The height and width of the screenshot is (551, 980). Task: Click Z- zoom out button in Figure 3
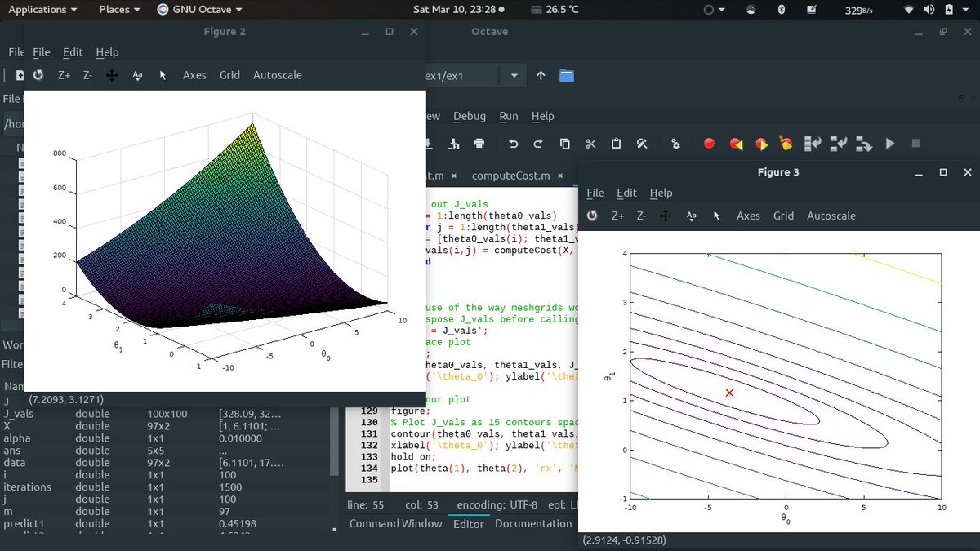point(641,216)
